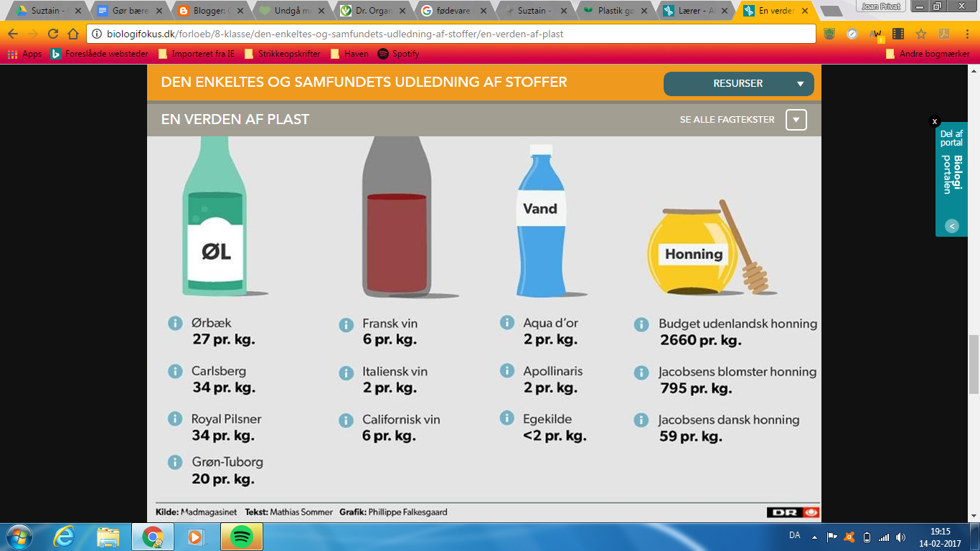
Task: Click the volume speaker tray icon
Action: (901, 537)
